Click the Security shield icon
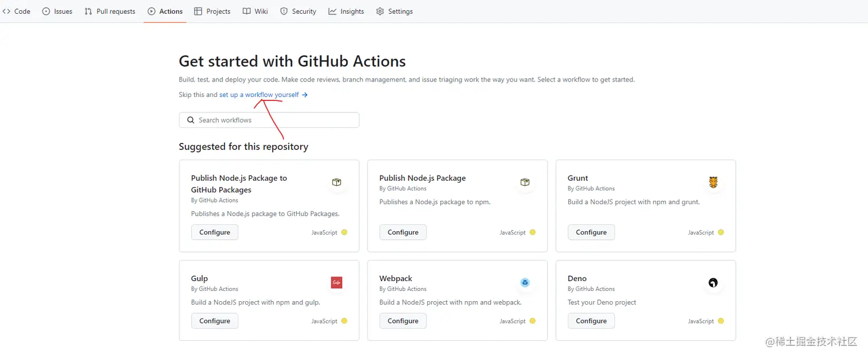Viewport: 868px width, 358px height. 284,11
